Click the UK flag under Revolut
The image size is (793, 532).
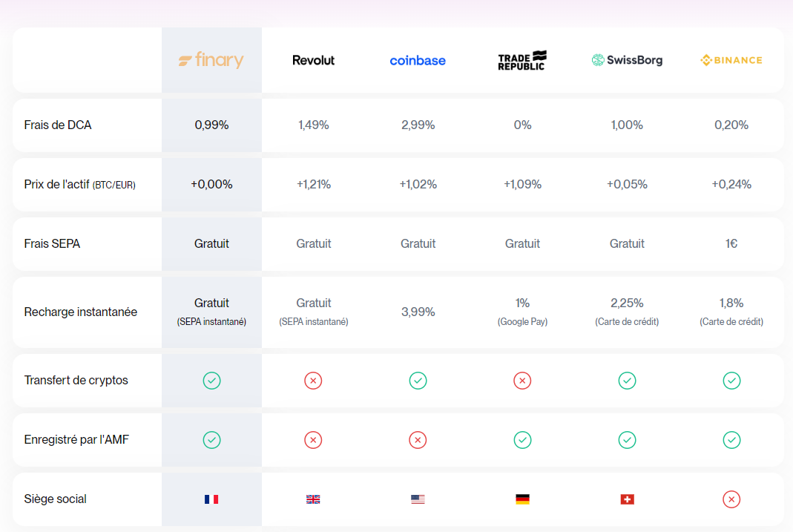(x=313, y=499)
